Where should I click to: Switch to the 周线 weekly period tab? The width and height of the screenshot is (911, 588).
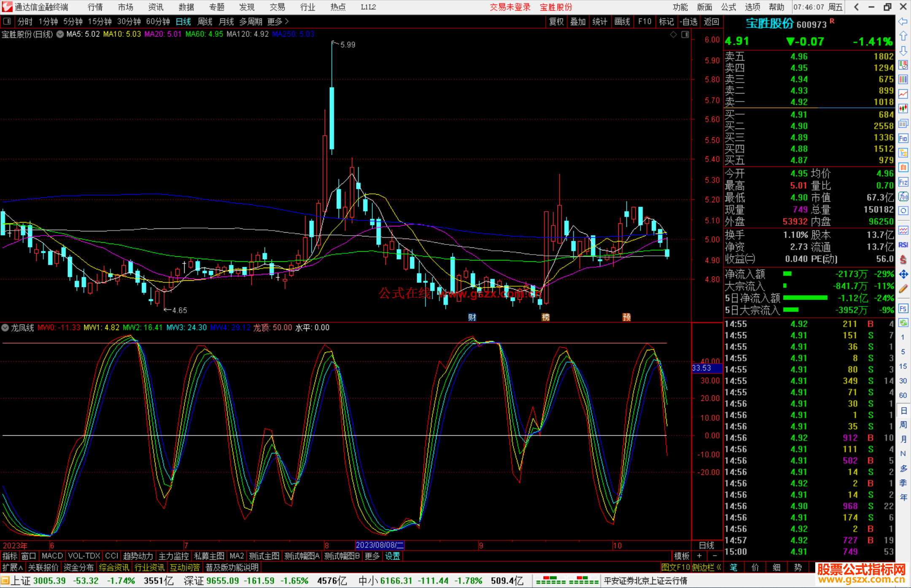pyautogui.click(x=205, y=21)
